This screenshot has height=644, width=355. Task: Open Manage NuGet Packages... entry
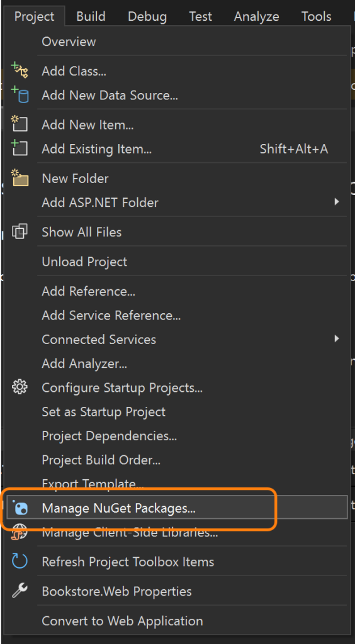[177, 508]
